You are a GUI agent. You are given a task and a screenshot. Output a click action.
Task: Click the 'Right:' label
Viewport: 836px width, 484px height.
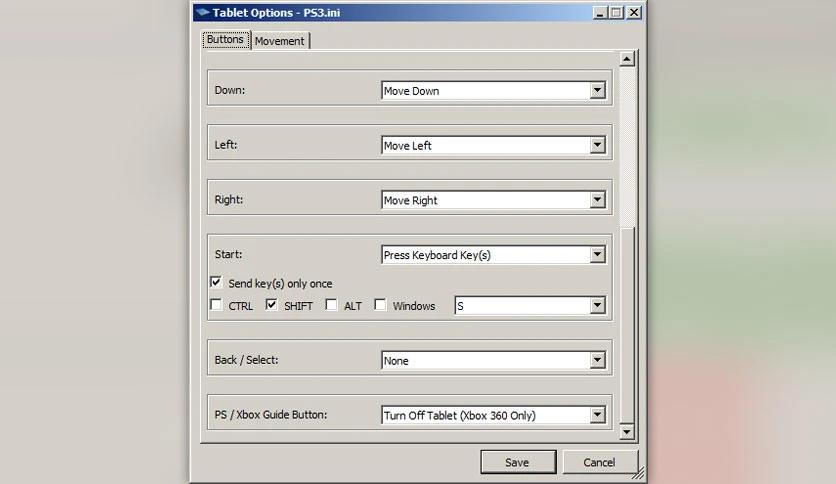coord(229,199)
